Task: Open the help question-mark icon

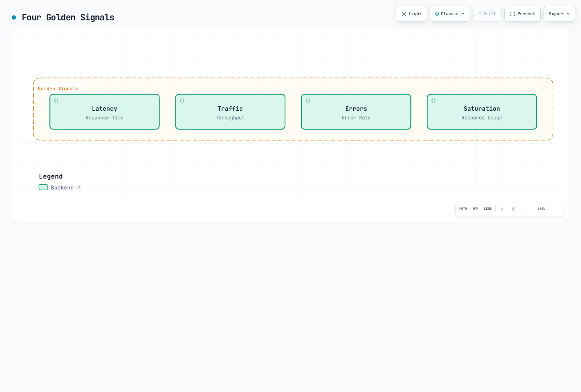Action: [513, 209]
